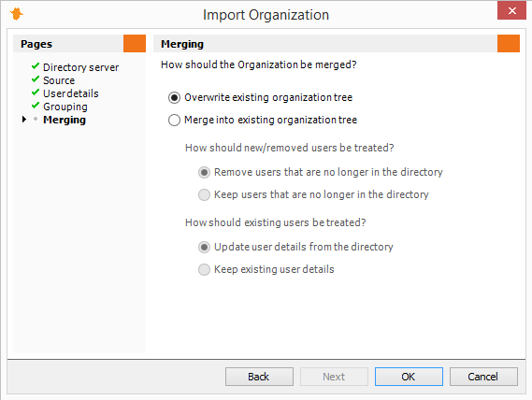This screenshot has width=532, height=400.
Task: Click the orange square in Merging header
Action: pos(509,43)
